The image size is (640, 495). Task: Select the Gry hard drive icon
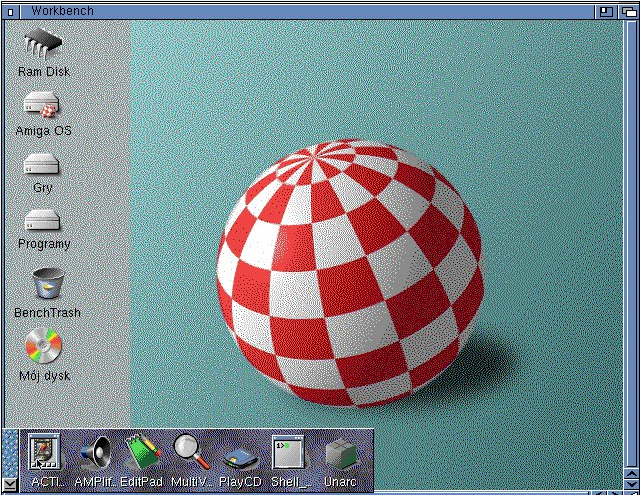[41, 164]
